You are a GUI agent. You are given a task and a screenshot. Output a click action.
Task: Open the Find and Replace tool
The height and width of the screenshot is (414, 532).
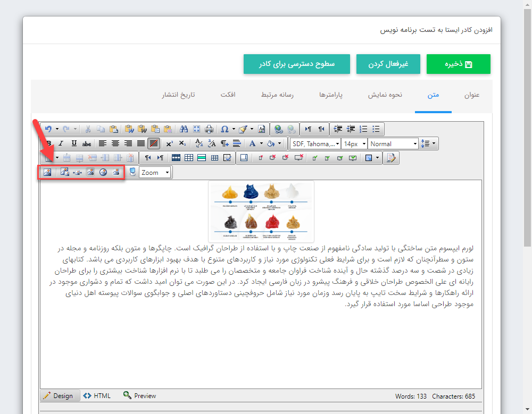point(184,129)
